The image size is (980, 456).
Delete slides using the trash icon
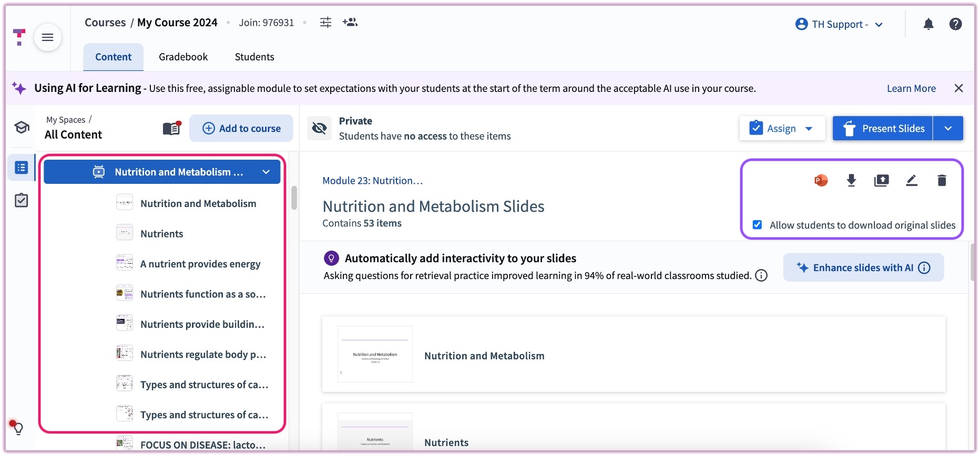(942, 181)
